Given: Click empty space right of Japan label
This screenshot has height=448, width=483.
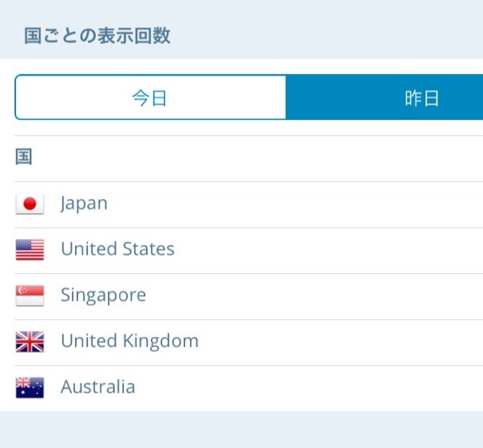Looking at the screenshot, I should point(319,204).
